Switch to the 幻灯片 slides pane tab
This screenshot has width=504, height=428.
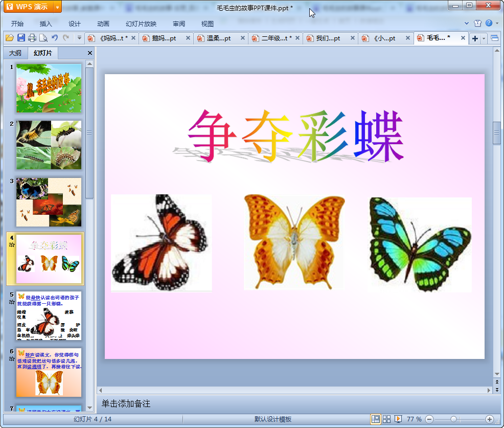43,53
